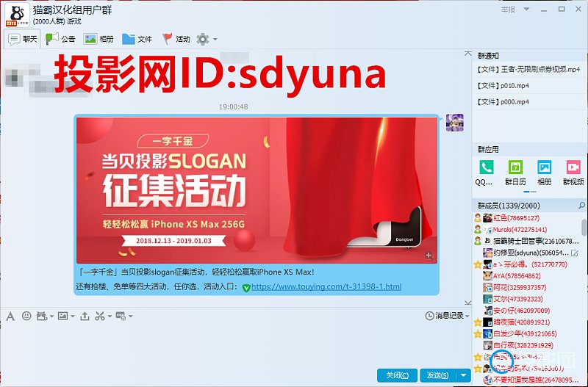Image resolution: width=588 pixels, height=387 pixels.
Task: Click the 群成员(1339/2000) header
Action: (x=509, y=206)
